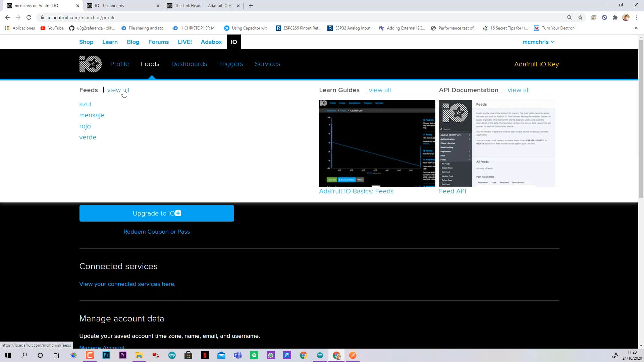
Task: Bookmark this page with star icon
Action: tap(580, 17)
